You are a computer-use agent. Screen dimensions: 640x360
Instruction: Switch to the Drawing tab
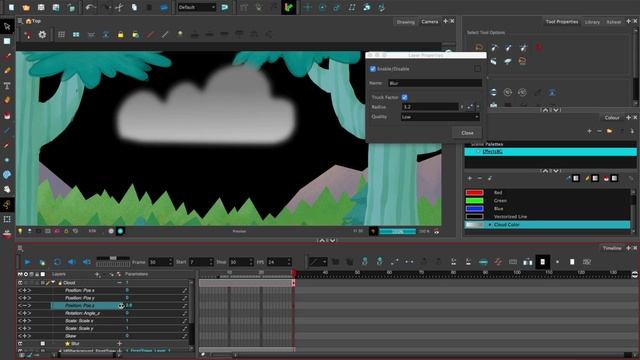pyautogui.click(x=405, y=22)
